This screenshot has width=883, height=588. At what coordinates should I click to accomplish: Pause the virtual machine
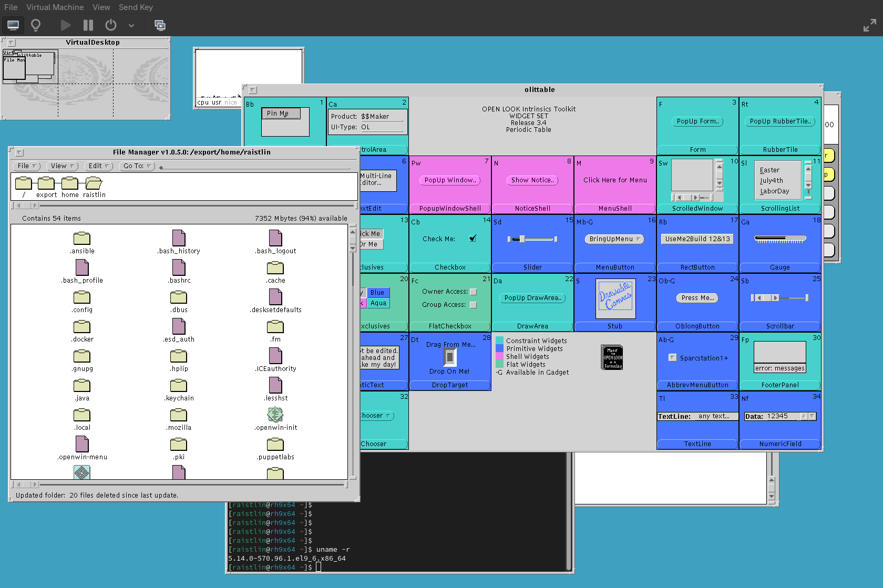click(x=88, y=25)
